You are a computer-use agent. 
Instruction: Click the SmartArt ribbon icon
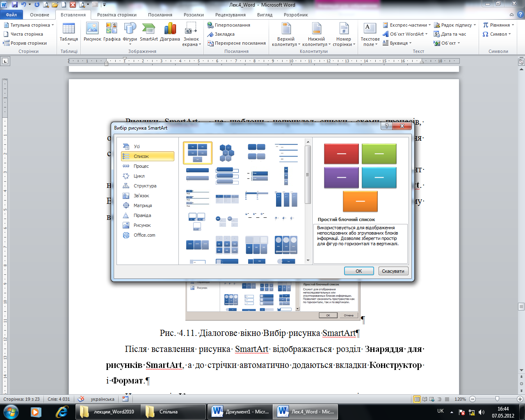coord(148,32)
